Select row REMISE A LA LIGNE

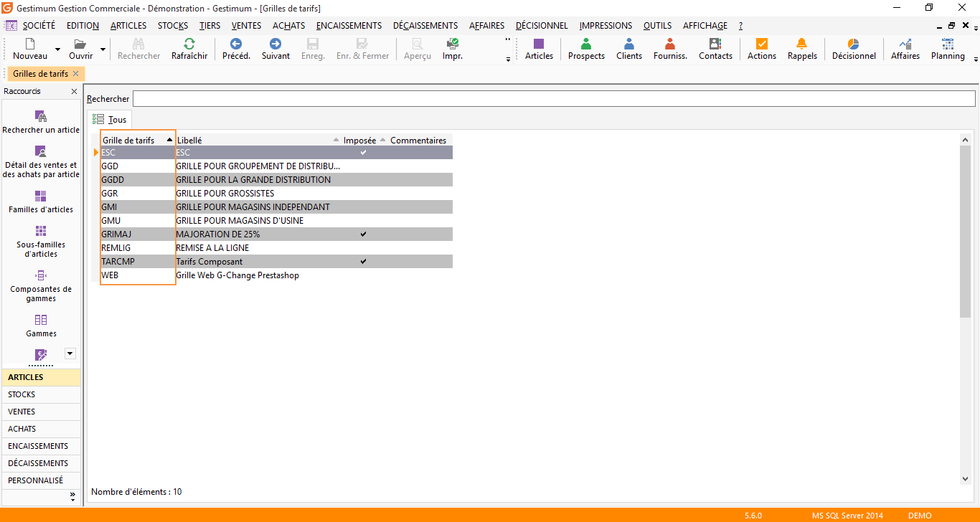click(x=277, y=248)
